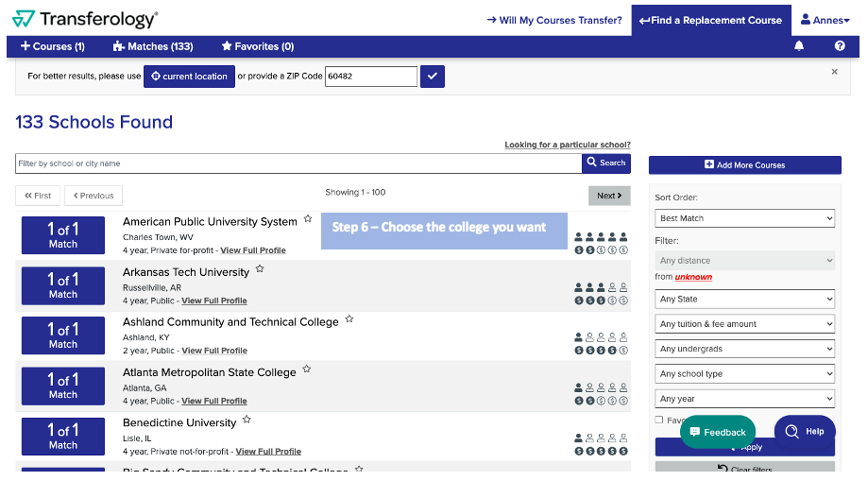Click American Public University System name
This screenshot has width=868, height=481.
coord(210,222)
